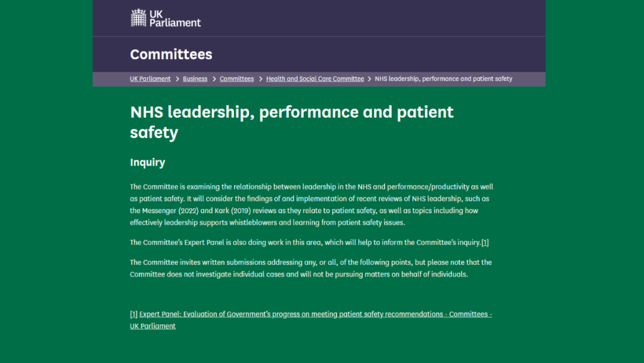Open the Expert Panel evaluation footnote link
Viewport: 644px width, 363px height.
(x=315, y=314)
